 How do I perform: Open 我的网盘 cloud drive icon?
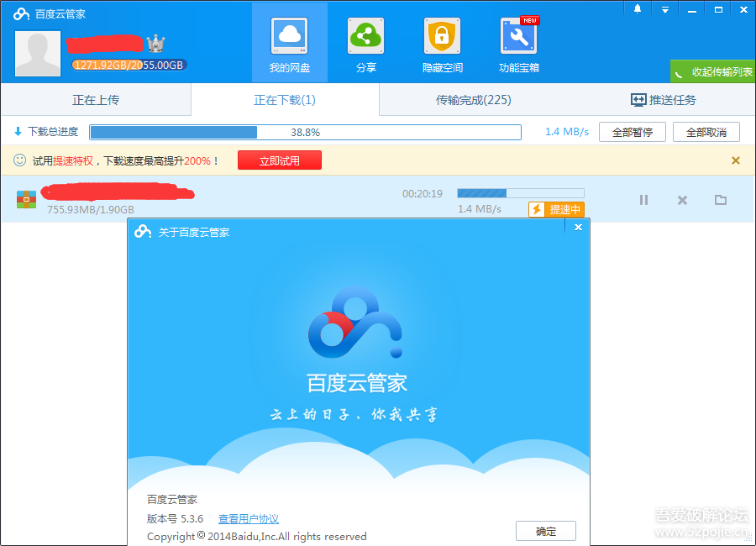pos(289,36)
